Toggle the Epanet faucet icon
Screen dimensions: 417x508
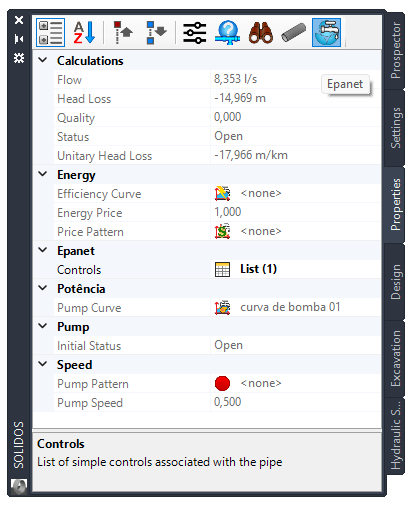coord(326,32)
